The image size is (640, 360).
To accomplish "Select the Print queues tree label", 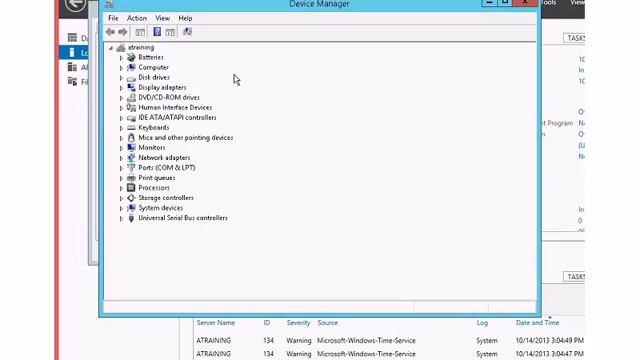I will (156, 178).
